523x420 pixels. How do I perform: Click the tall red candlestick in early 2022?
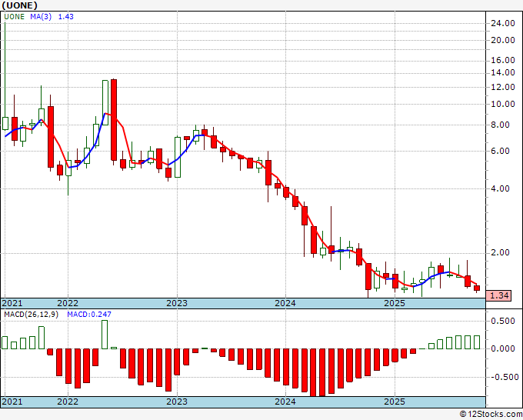[114, 119]
